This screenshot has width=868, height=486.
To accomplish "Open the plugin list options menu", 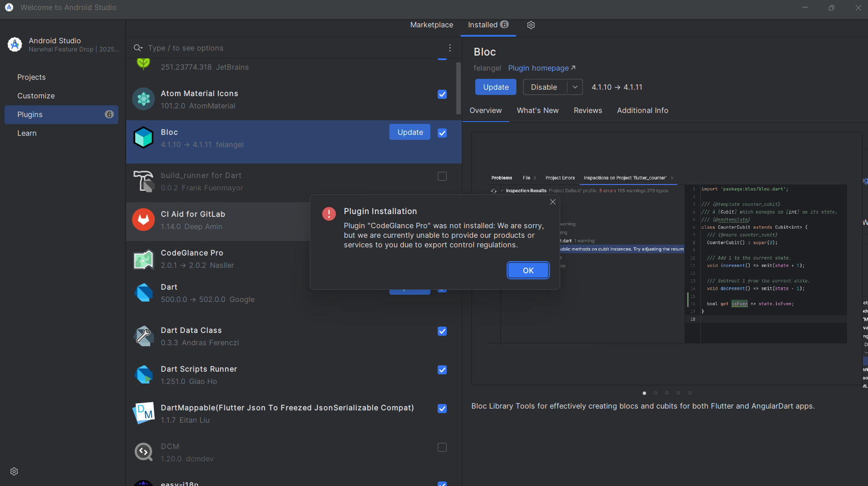I will pyautogui.click(x=449, y=48).
